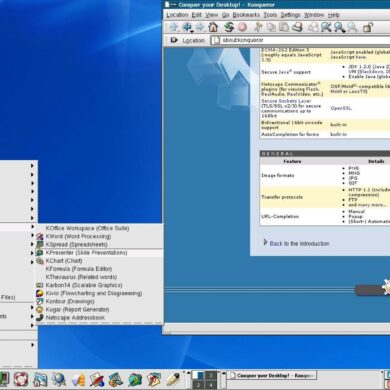Launch KFormula (Formula Editor)

tap(99, 269)
